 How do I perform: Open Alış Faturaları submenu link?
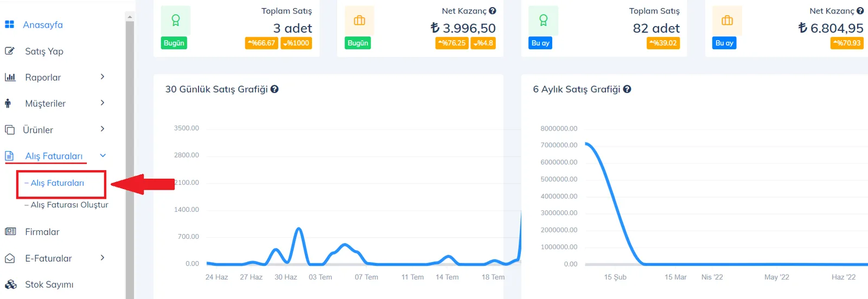click(x=57, y=183)
